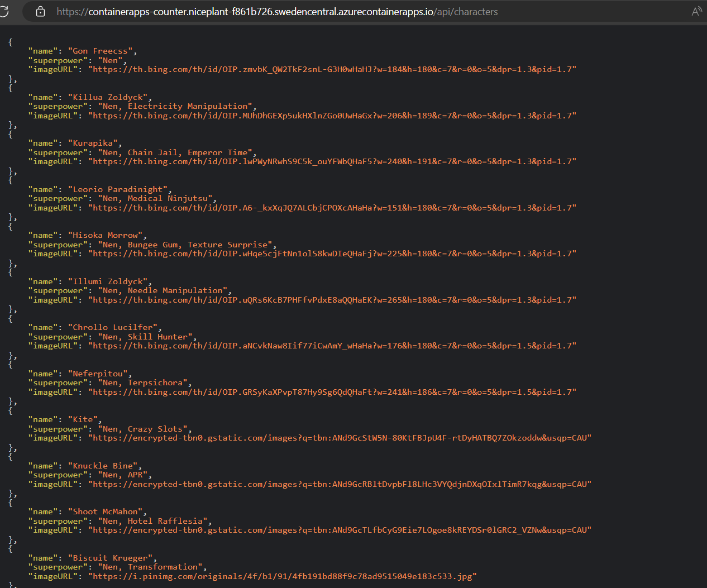Click the name "Chrollo Lucilfer"
The width and height of the screenshot is (707, 588).
pos(113,327)
